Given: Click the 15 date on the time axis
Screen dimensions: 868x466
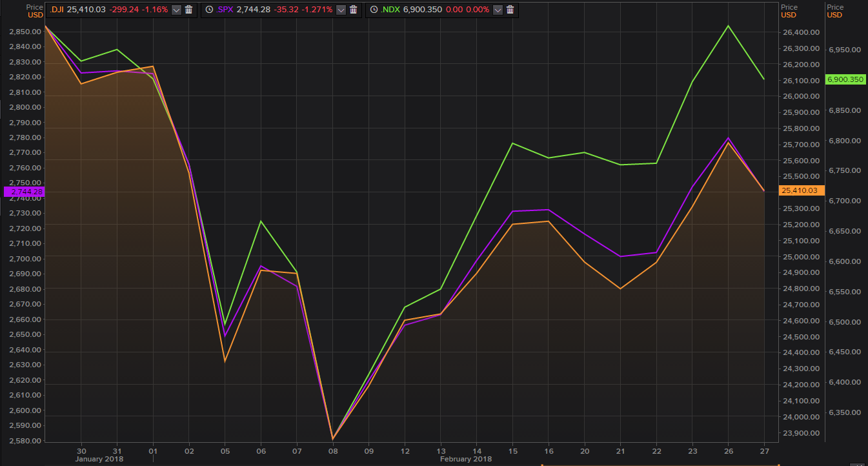Looking at the screenshot, I should click(512, 451).
